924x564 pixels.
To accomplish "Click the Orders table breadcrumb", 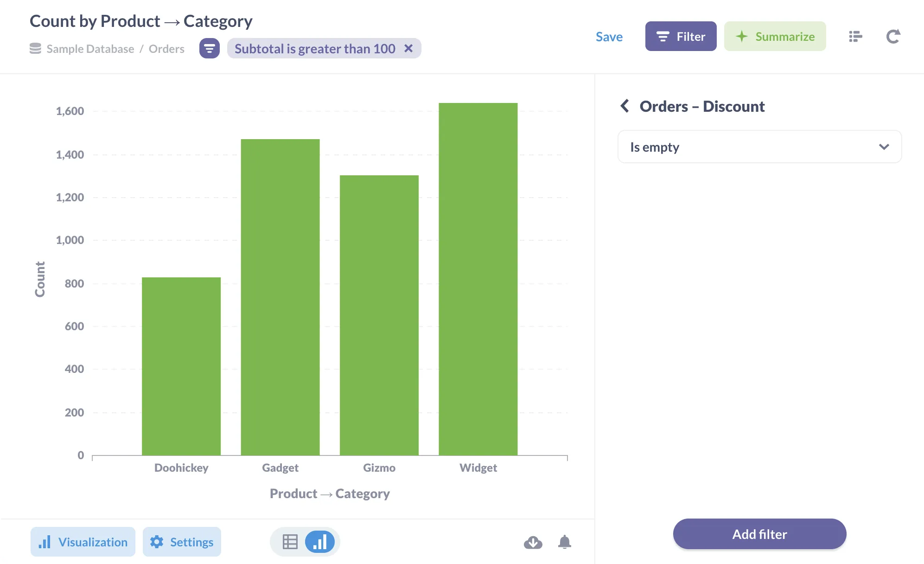I will point(166,49).
